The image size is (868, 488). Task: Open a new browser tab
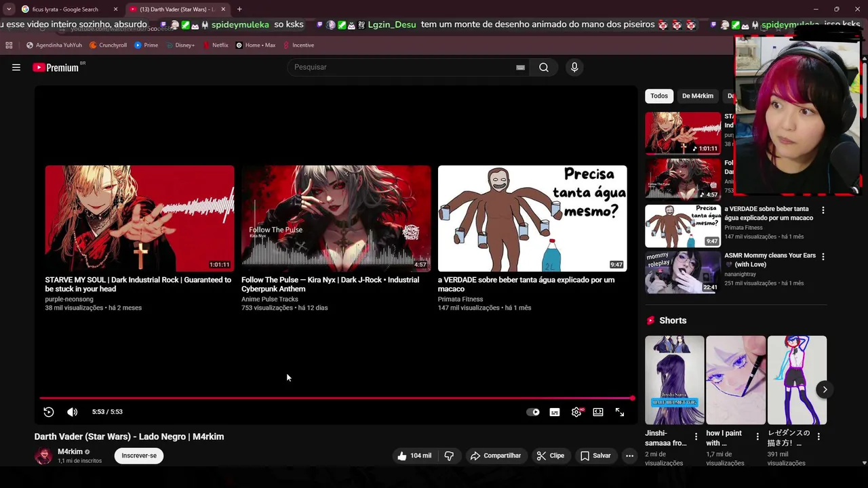(239, 9)
